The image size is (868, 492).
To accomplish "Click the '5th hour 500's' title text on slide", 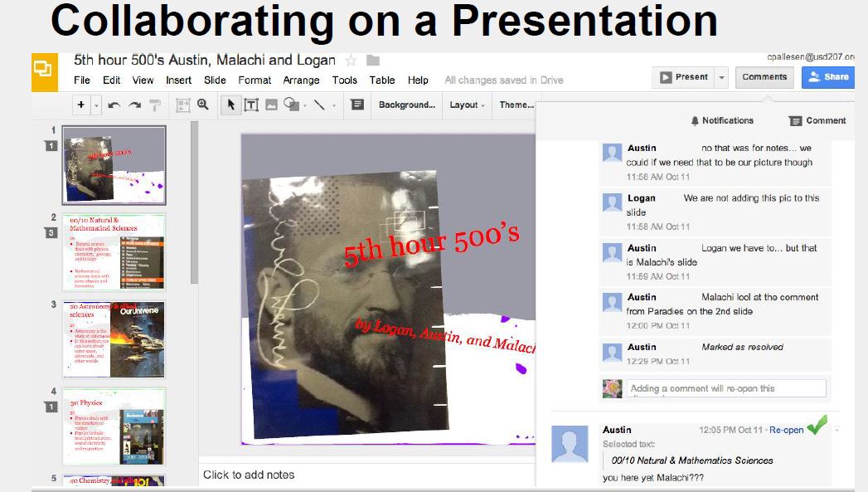I will tap(431, 246).
